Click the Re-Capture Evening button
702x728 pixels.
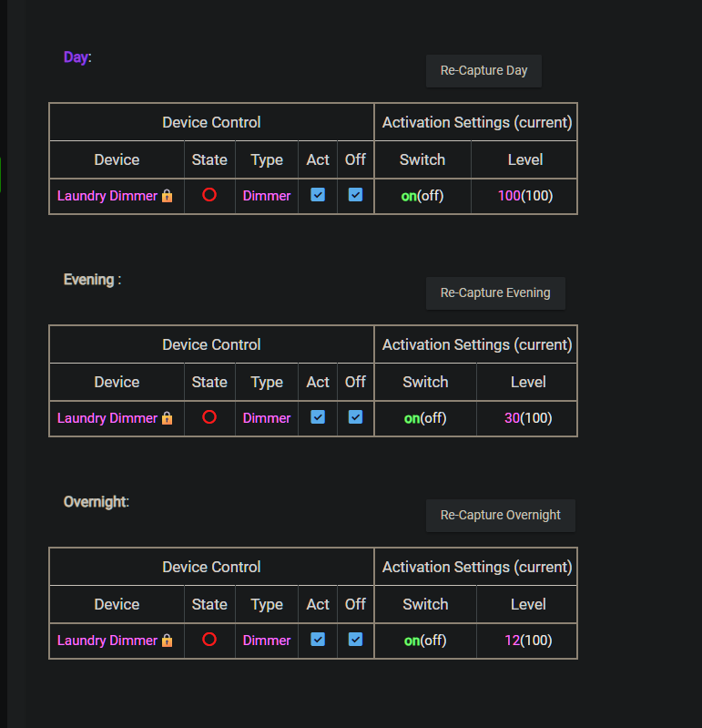[495, 293]
